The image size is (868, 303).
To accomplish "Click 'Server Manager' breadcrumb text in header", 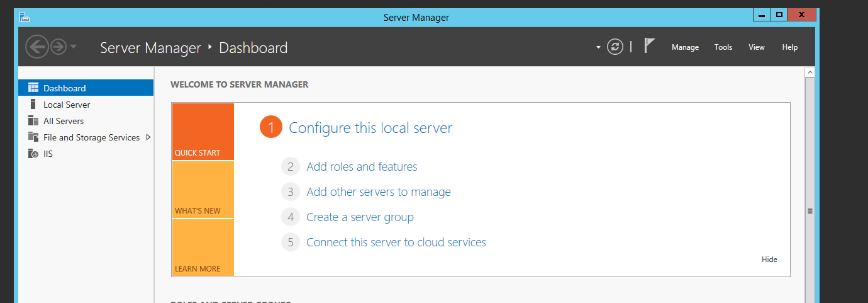I will pos(150,47).
